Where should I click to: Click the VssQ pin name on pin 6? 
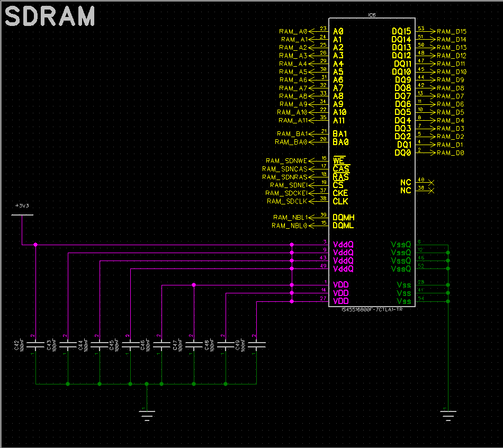pyautogui.click(x=401, y=245)
